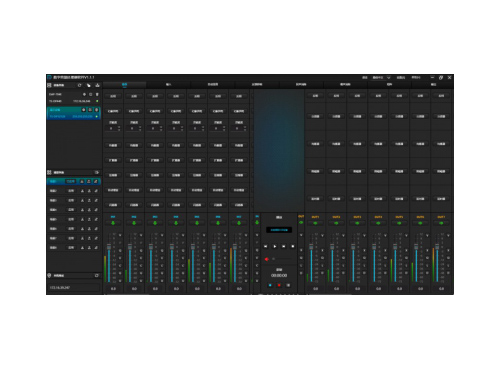Image resolution: width=500 pixels, height=368 pixels.
Task: Click the green arrow icon on input channel 7
Action: [239, 223]
